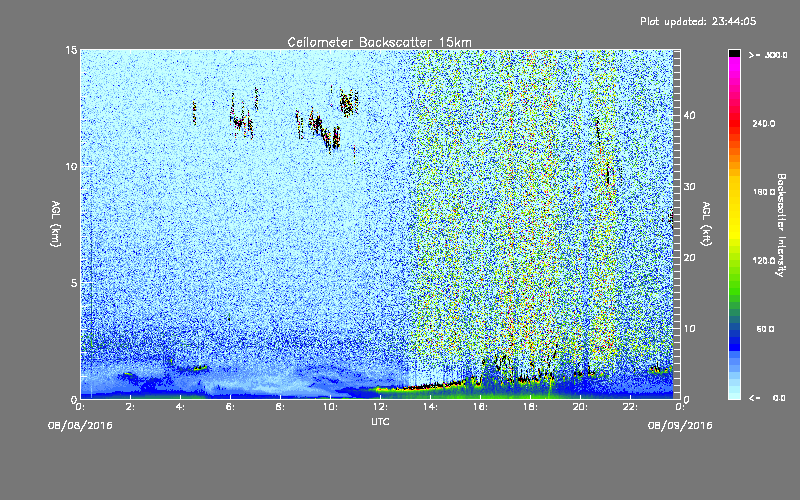Viewport: 800px width, 500px height.
Task: Click the '>= 300.0' colorbar maximum label
Action: 768,55
